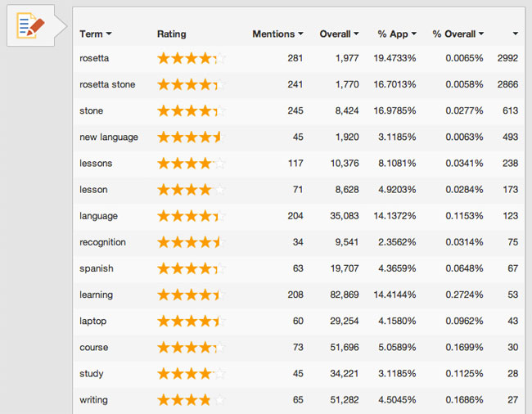Sort by the Overall column header
The height and width of the screenshot is (414, 532).
tap(339, 34)
